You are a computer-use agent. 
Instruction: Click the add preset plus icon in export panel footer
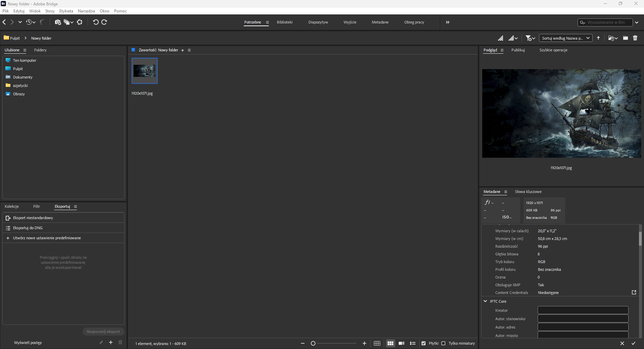111,342
